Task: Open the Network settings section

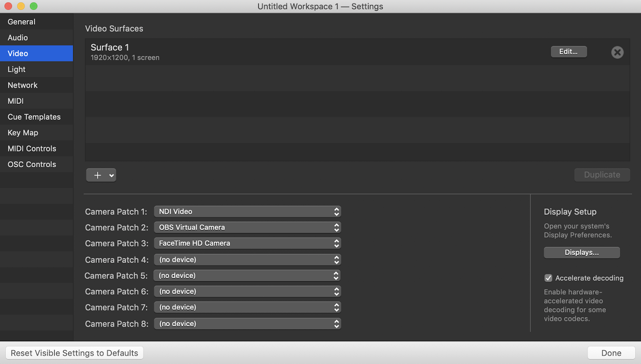Action: (23, 85)
